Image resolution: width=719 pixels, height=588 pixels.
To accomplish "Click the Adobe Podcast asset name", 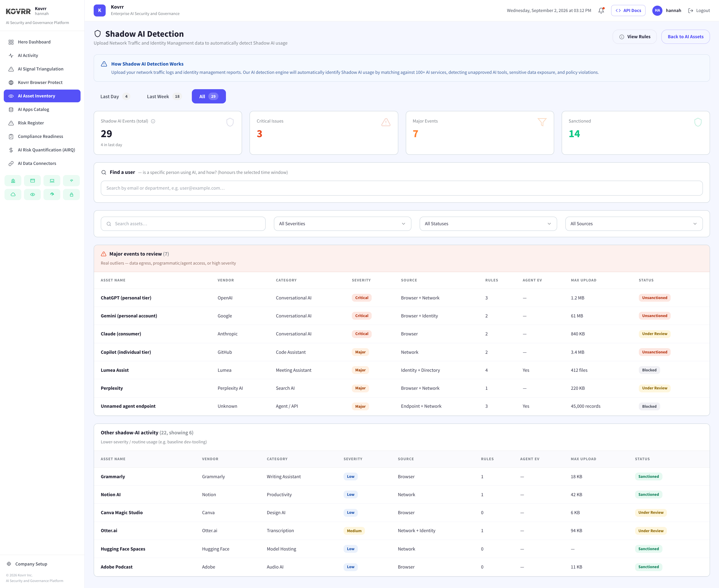I will 117,567.
